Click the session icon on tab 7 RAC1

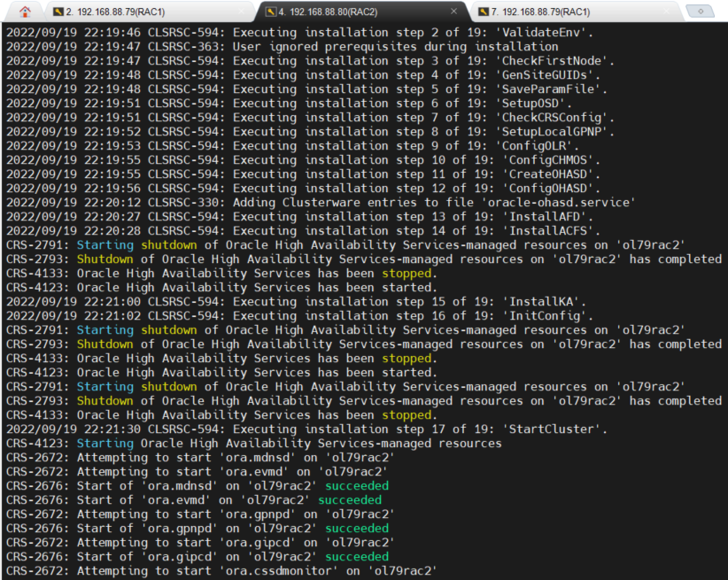484,12
